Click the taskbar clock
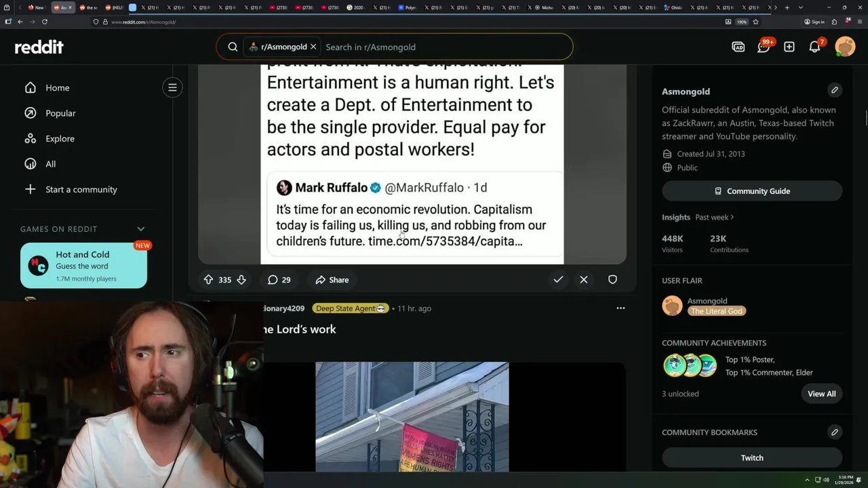 click(845, 480)
